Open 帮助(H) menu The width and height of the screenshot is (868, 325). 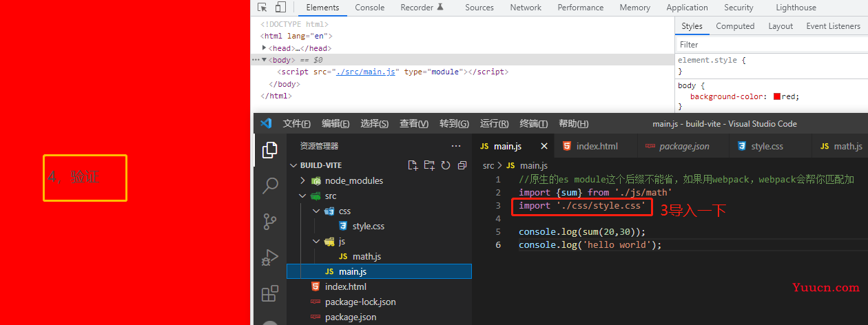point(573,124)
